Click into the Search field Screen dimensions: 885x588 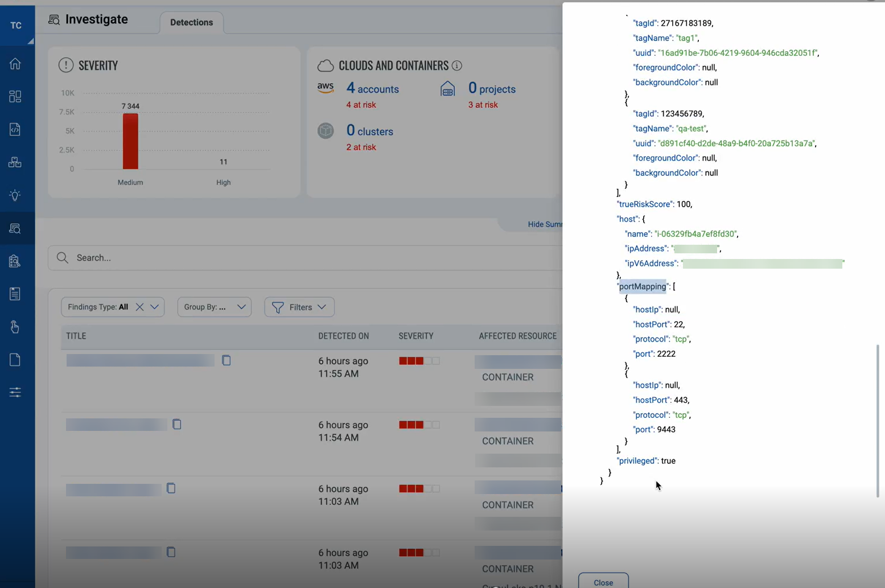point(306,258)
